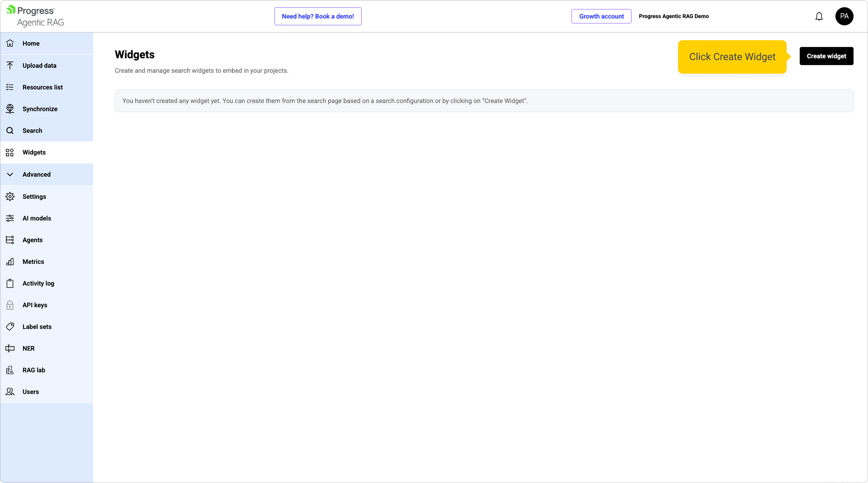Open the Resources list menu item

(x=42, y=87)
